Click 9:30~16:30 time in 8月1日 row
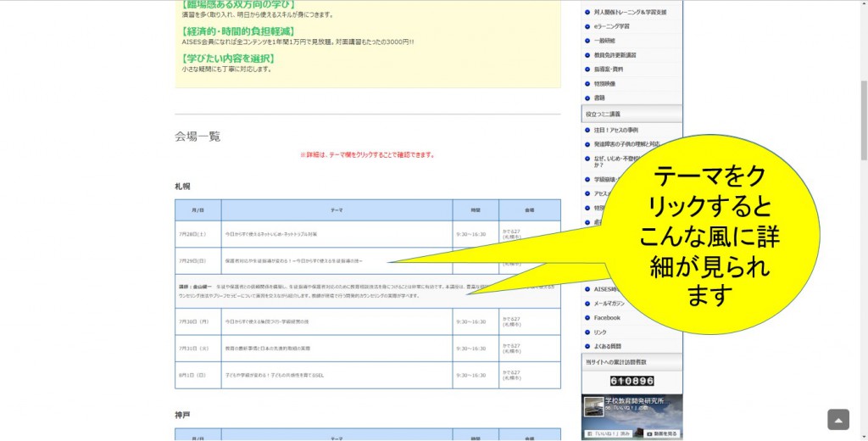The height and width of the screenshot is (441, 868). point(471,375)
